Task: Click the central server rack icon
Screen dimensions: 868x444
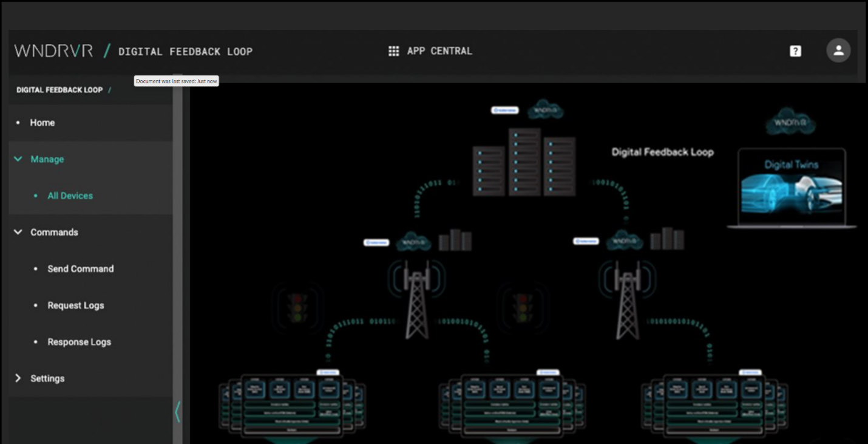Action: [524, 162]
